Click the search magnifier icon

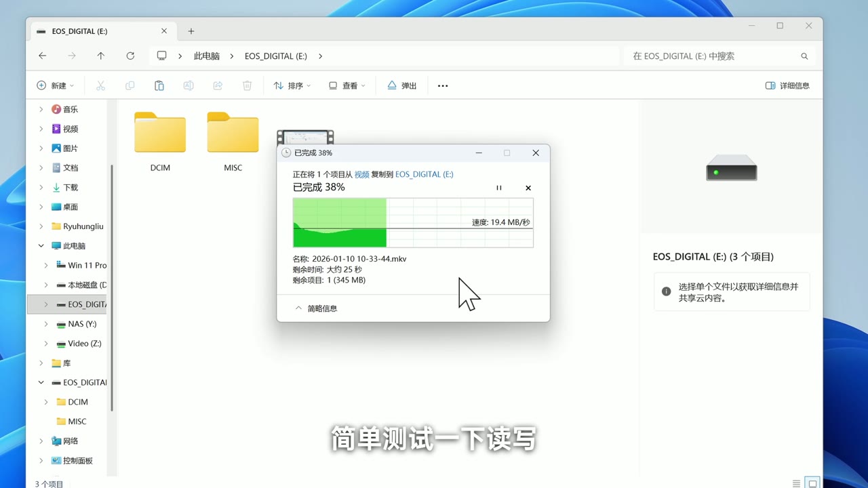click(x=804, y=56)
